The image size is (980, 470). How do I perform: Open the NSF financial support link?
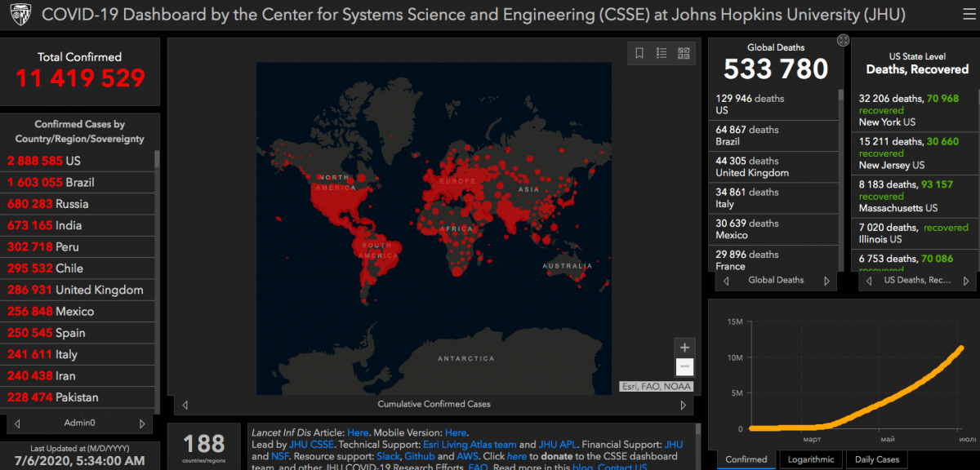point(280,457)
